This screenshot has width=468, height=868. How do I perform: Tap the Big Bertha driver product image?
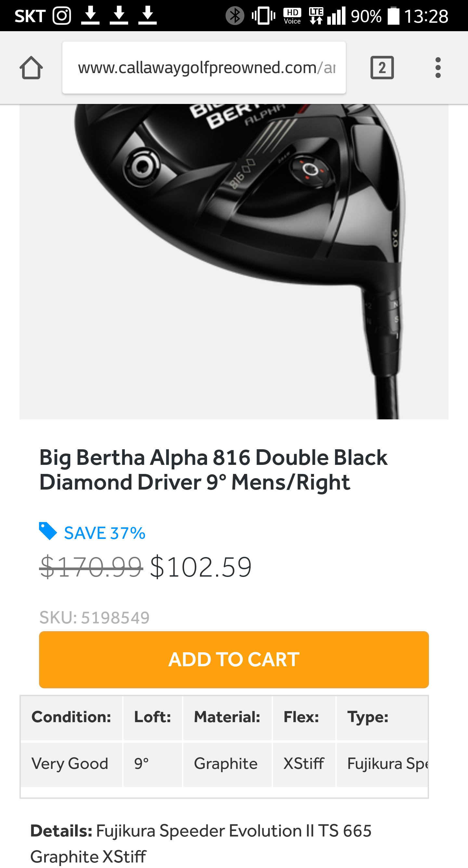[x=234, y=261]
